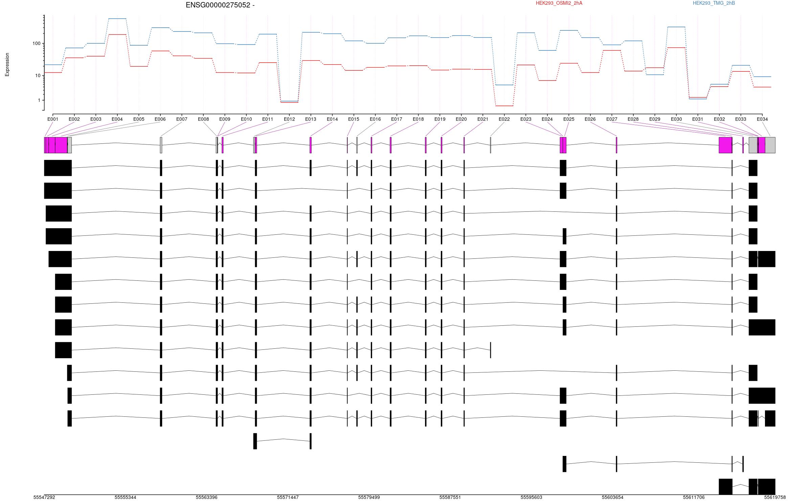Click genomic coordinate 55587551
This screenshot has width=812, height=504.
click(x=450, y=497)
